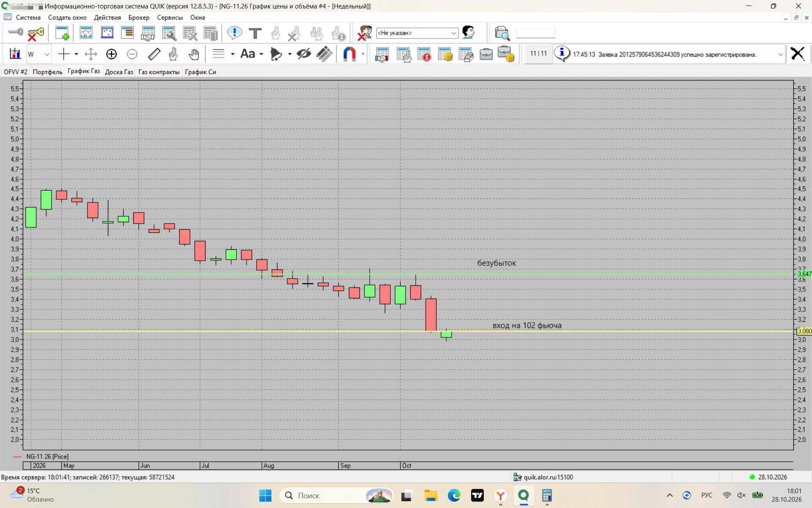Click the Поиск search box in taskbar
This screenshot has height=508, width=812.
point(337,495)
